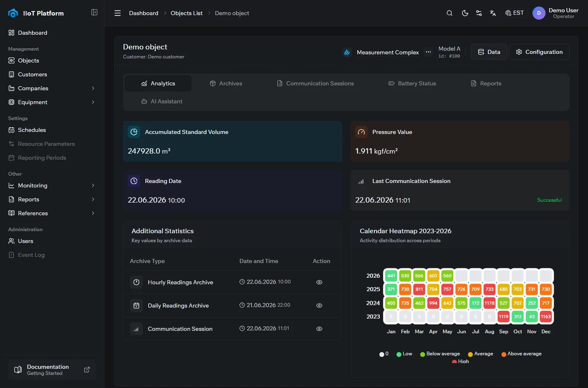Screen dimensions: 588x388
Task: Click the Documentation external-link icon
Action: click(87, 370)
